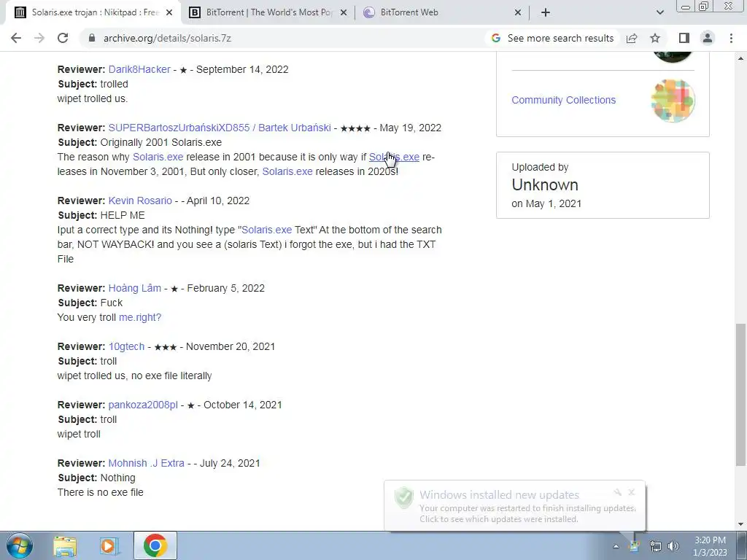Open reviewer Darik8Hacker profile
The height and width of the screenshot is (560, 747).
139,69
